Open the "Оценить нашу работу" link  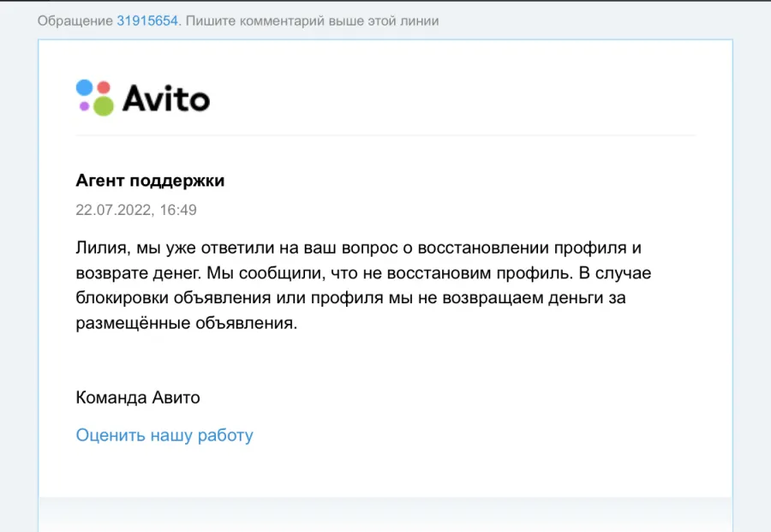click(164, 436)
